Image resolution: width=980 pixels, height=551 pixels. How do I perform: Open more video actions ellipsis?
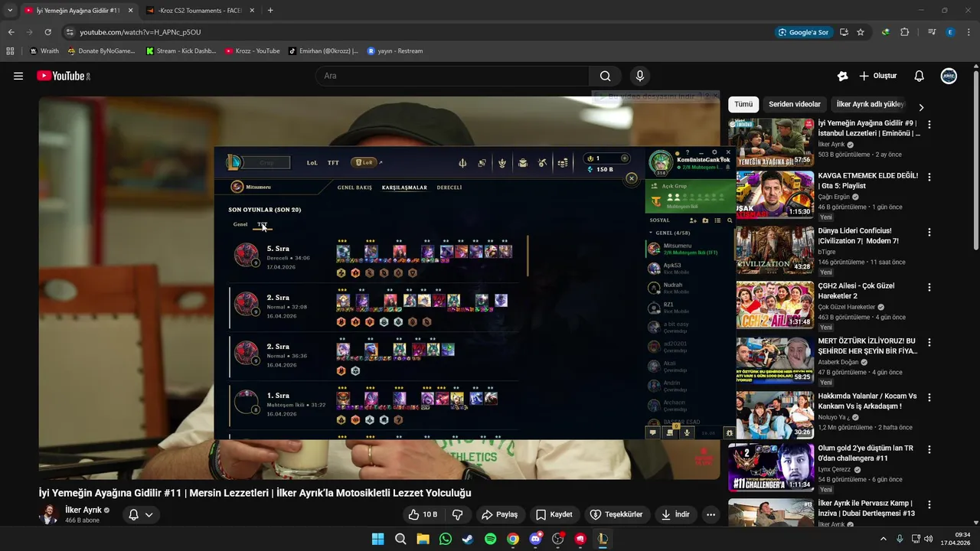point(711,514)
